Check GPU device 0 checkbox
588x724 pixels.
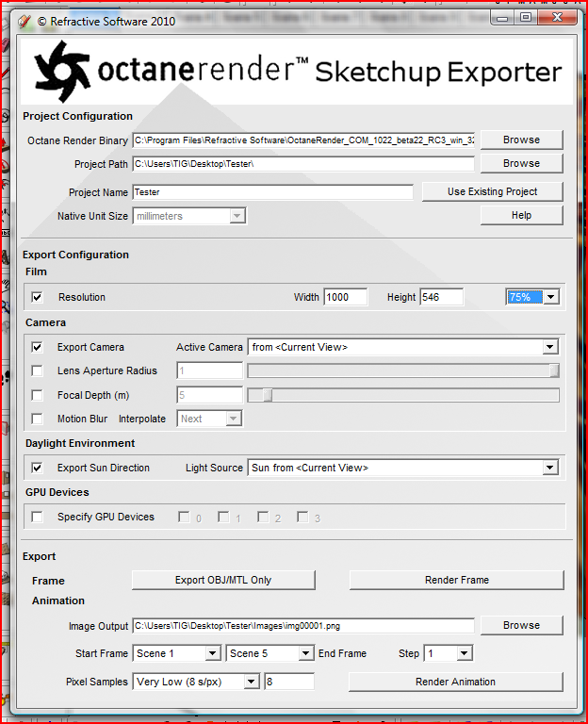point(184,518)
